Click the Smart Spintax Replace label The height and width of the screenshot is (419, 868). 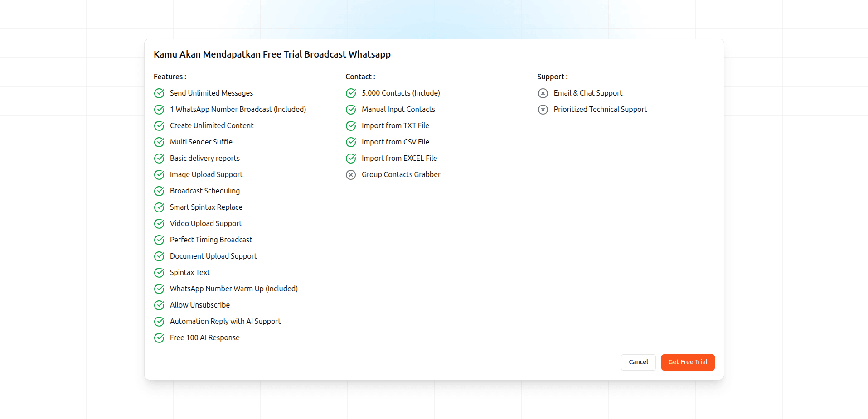coord(206,207)
